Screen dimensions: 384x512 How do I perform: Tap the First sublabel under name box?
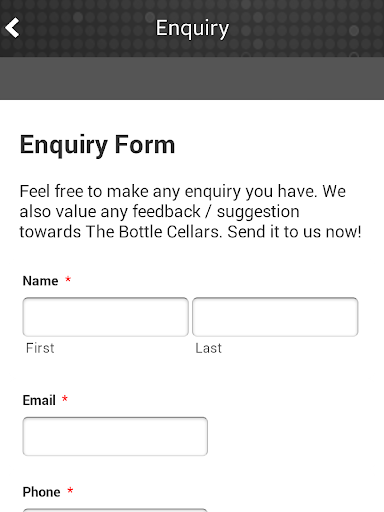click(x=40, y=348)
